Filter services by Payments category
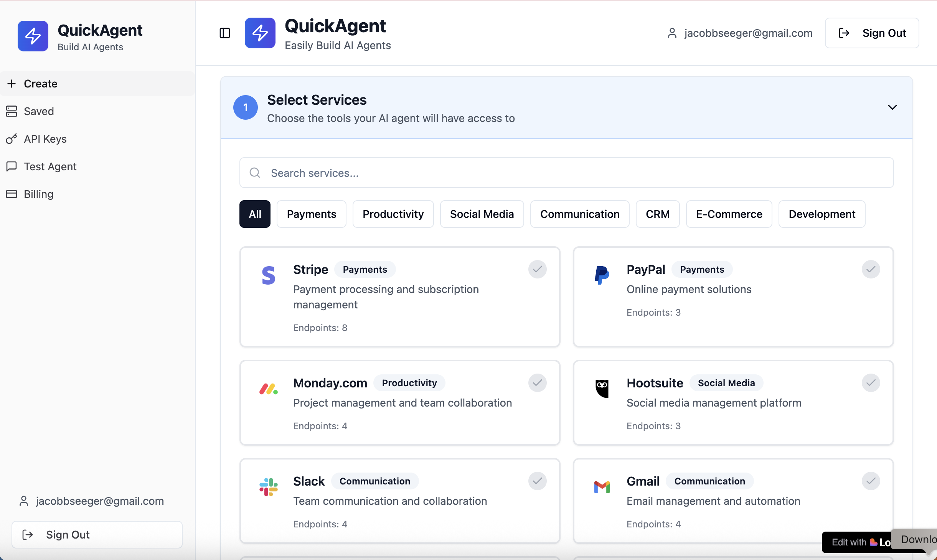937x560 pixels. click(311, 214)
